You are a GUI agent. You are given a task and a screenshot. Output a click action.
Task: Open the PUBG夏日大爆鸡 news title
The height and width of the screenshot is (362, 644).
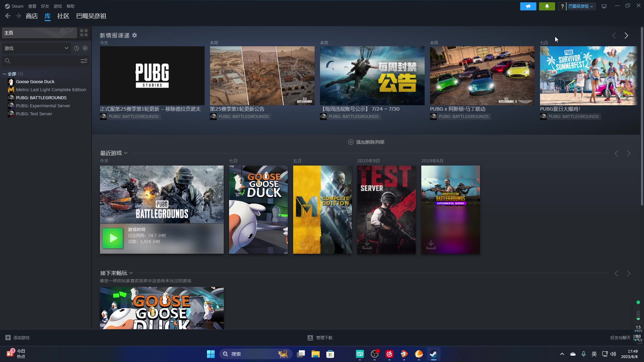(560, 109)
